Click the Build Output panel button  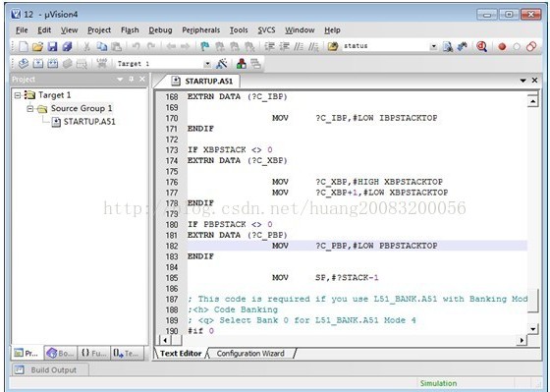(x=49, y=369)
